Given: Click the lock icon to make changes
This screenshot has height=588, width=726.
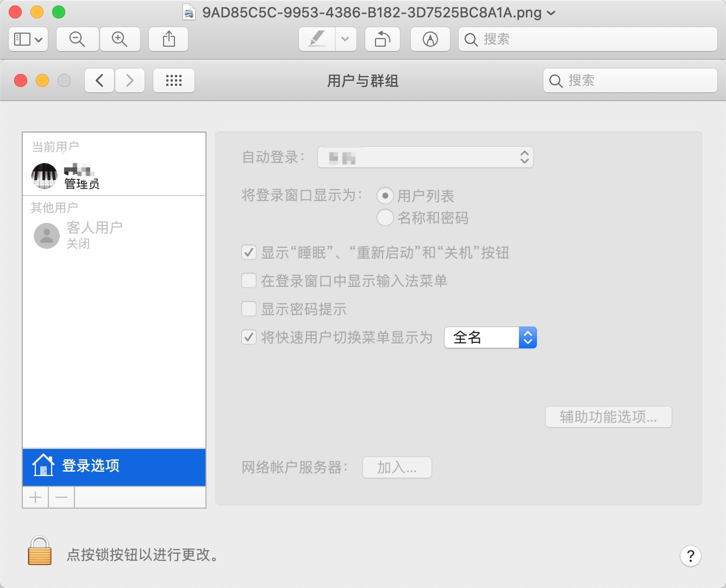Looking at the screenshot, I should (x=40, y=551).
